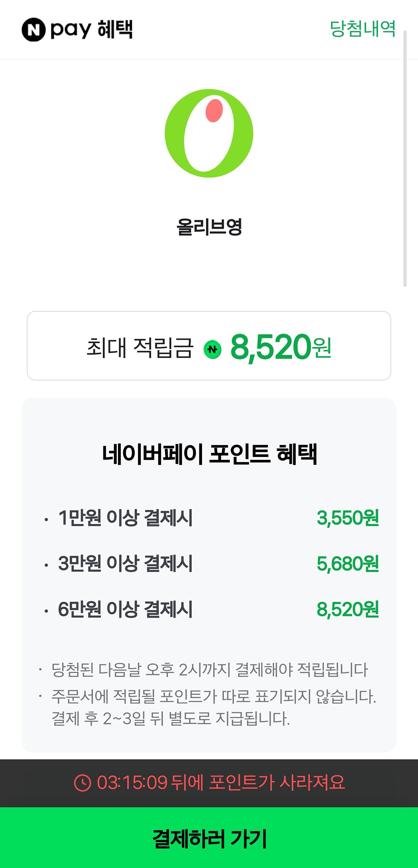Tap the 최대 적립금 label
The height and width of the screenshot is (868, 418).
click(140, 348)
